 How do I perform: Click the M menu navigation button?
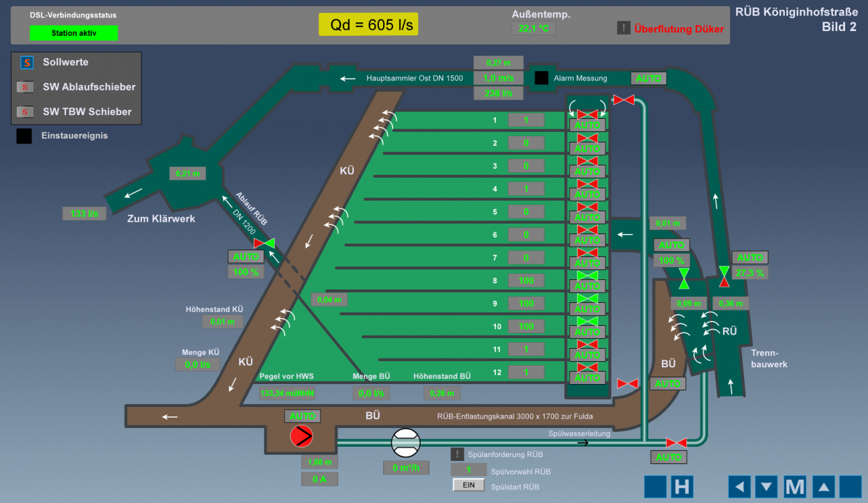(x=795, y=487)
